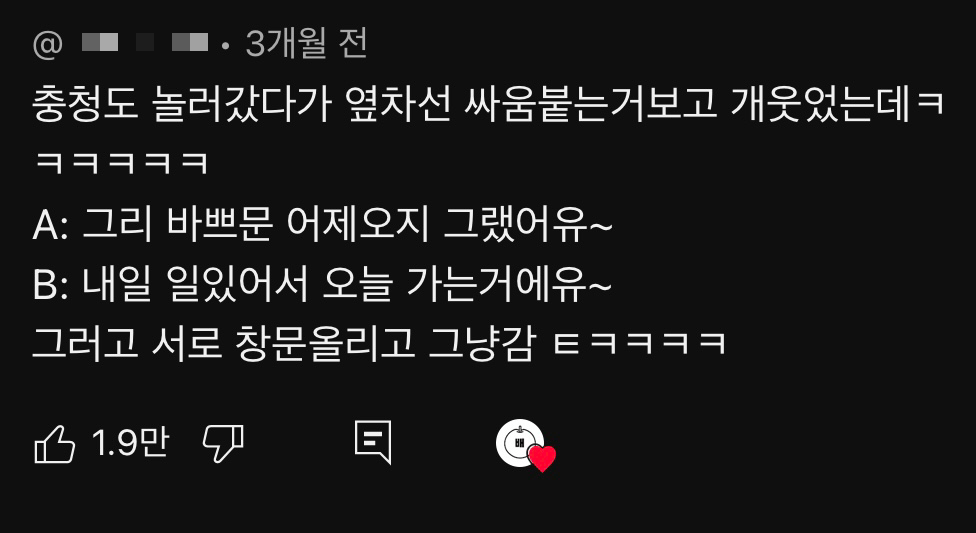Open the reply box via the comment icon

(373, 443)
